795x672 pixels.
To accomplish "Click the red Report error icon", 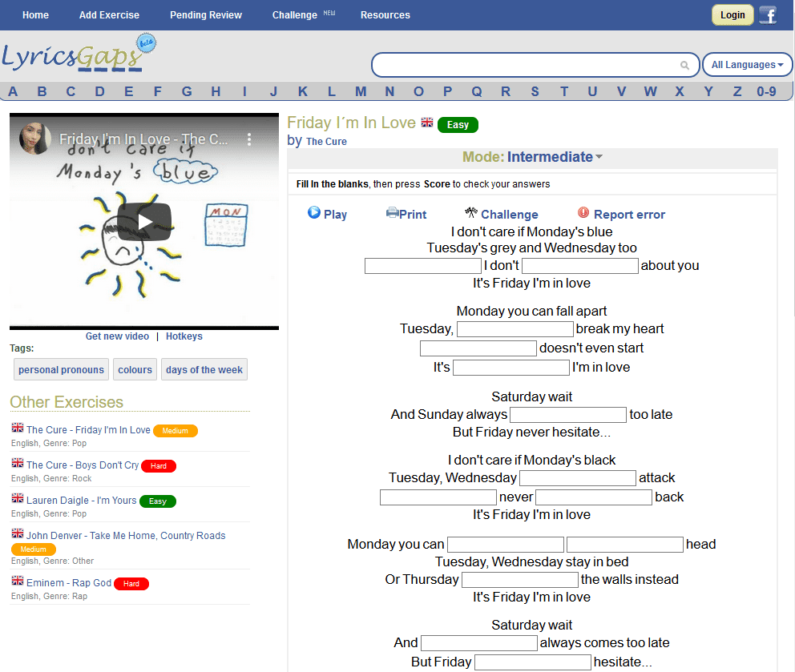I will pos(583,213).
